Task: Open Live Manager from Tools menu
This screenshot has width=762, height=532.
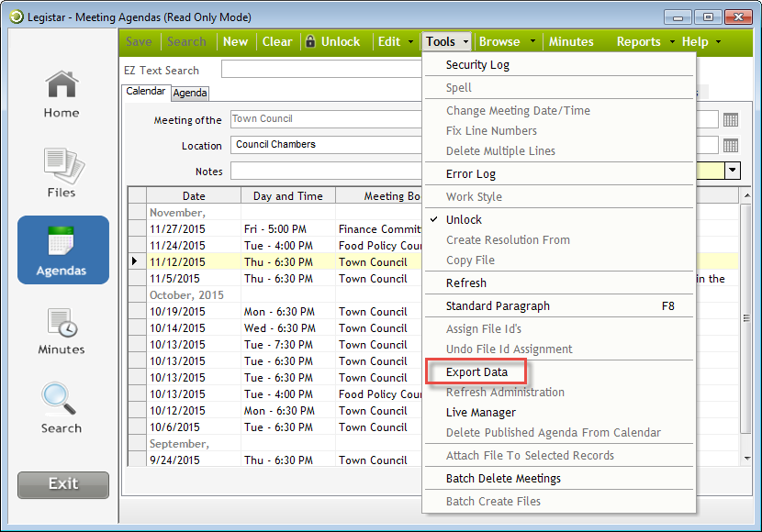Action: tap(559, 413)
